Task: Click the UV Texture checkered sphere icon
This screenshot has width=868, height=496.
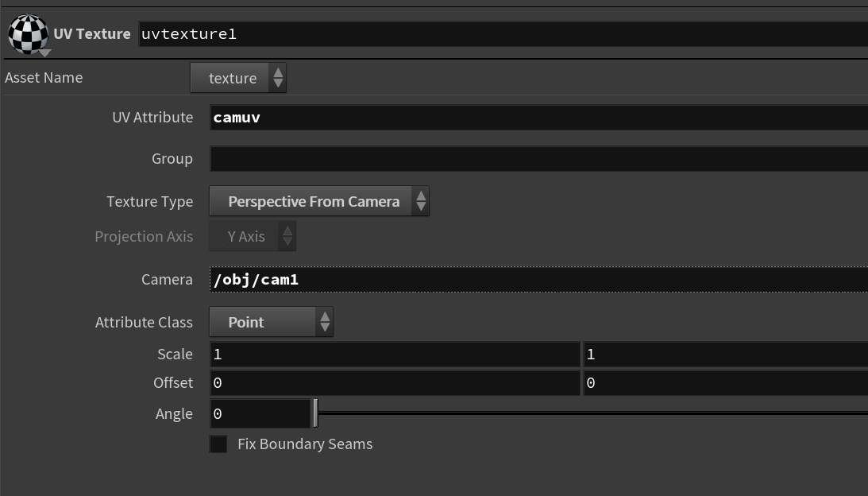Action: [x=28, y=34]
